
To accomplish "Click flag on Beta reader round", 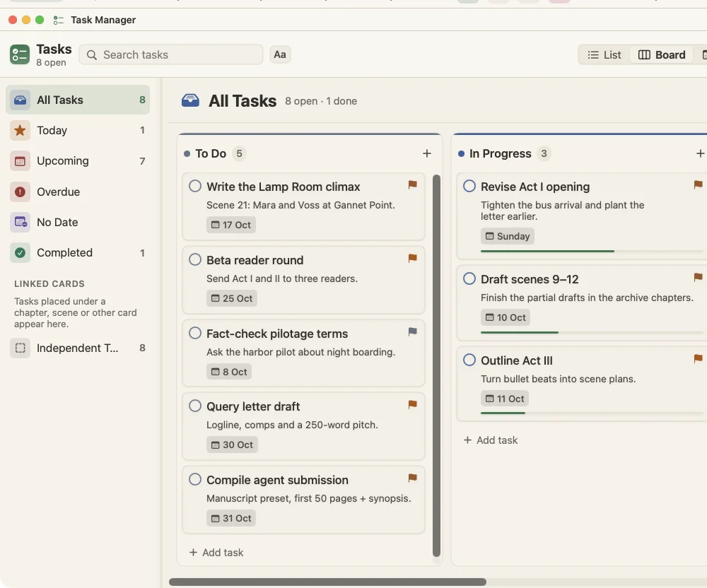I will click(413, 258).
